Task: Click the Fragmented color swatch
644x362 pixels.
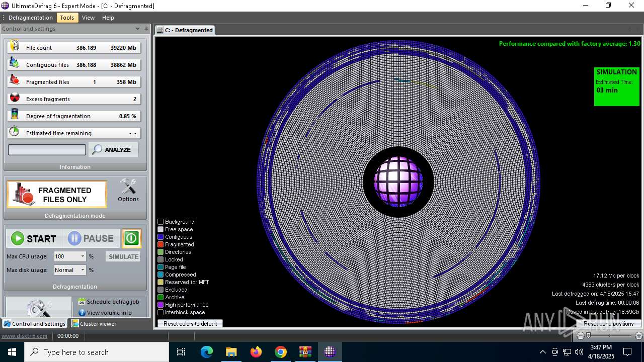Action: pos(160,244)
